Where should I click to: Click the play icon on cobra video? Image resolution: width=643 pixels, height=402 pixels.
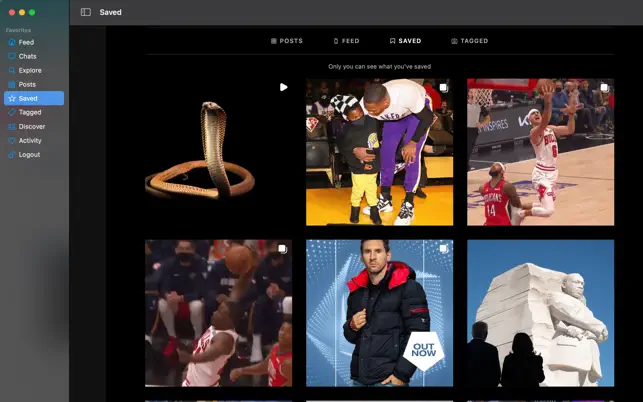(283, 87)
